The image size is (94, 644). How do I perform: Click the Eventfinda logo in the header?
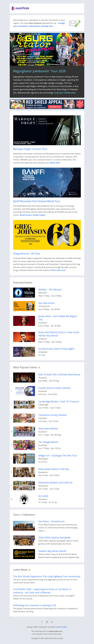click(20, 8)
